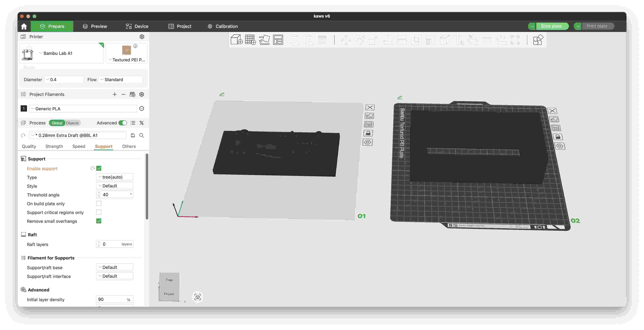Open nozzle Diameter 0.4 dropdown

pyautogui.click(x=64, y=79)
